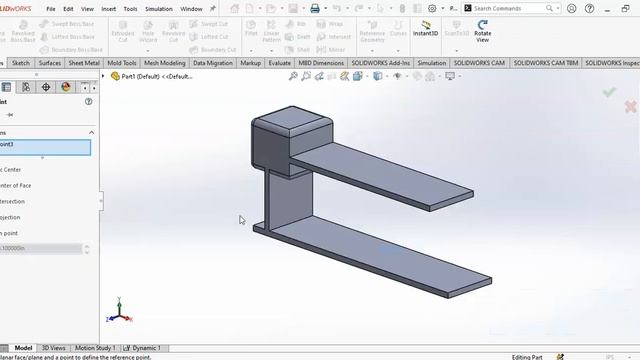Open the View menu

pyautogui.click(x=87, y=9)
